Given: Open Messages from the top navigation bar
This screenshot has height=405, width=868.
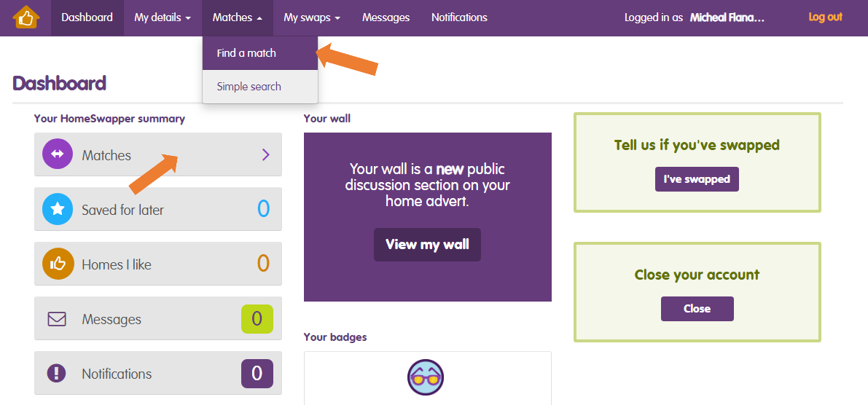Looking at the screenshot, I should coord(386,17).
